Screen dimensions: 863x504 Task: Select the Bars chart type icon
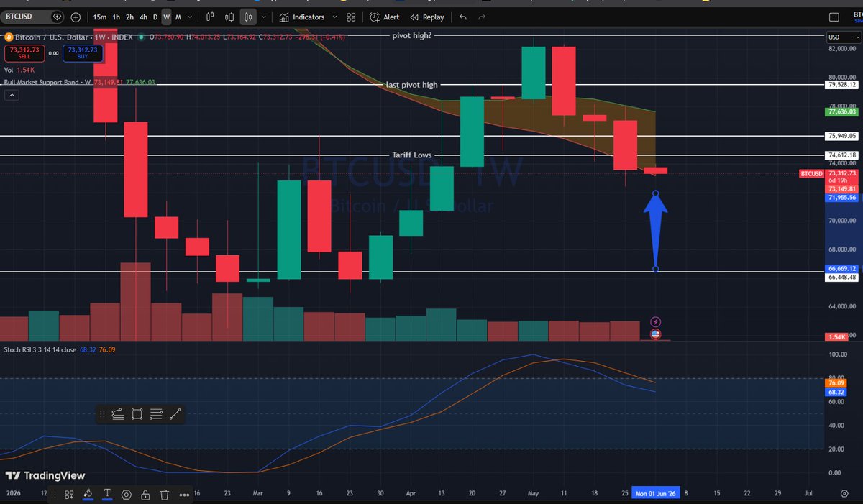point(210,17)
